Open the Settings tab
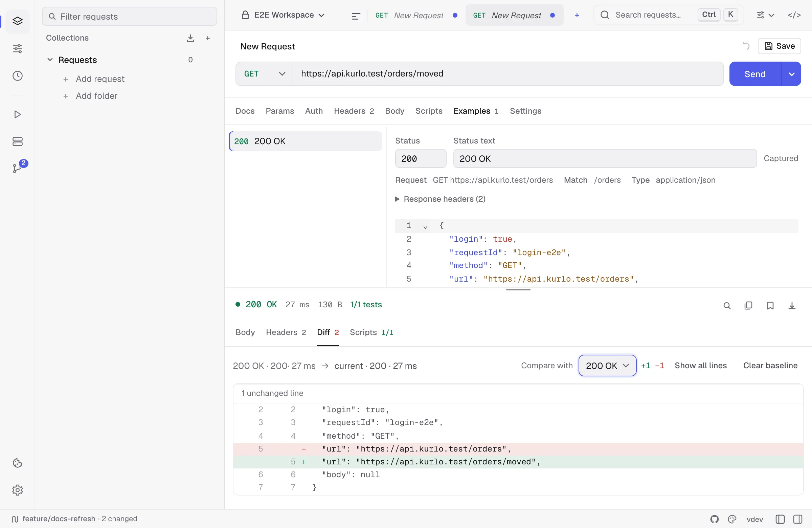 (525, 111)
